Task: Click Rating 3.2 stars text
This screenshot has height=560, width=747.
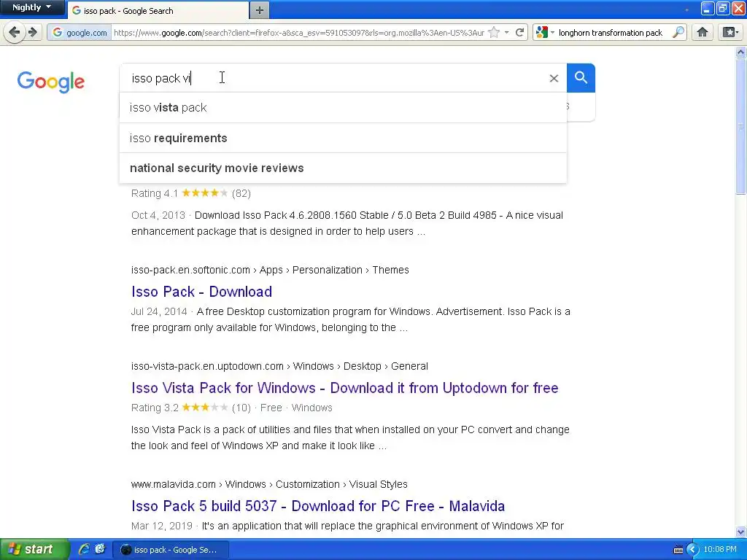Action: 191,408
